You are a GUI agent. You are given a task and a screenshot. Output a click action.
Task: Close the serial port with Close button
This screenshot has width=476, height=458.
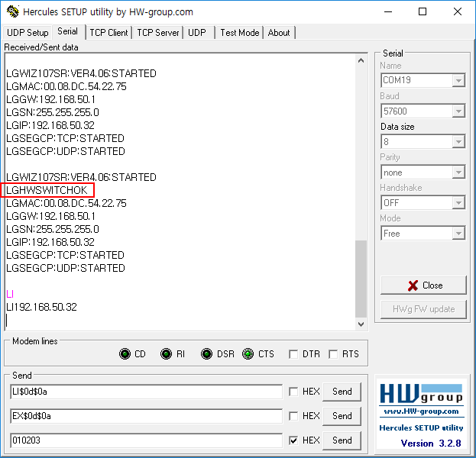pyautogui.click(x=423, y=285)
